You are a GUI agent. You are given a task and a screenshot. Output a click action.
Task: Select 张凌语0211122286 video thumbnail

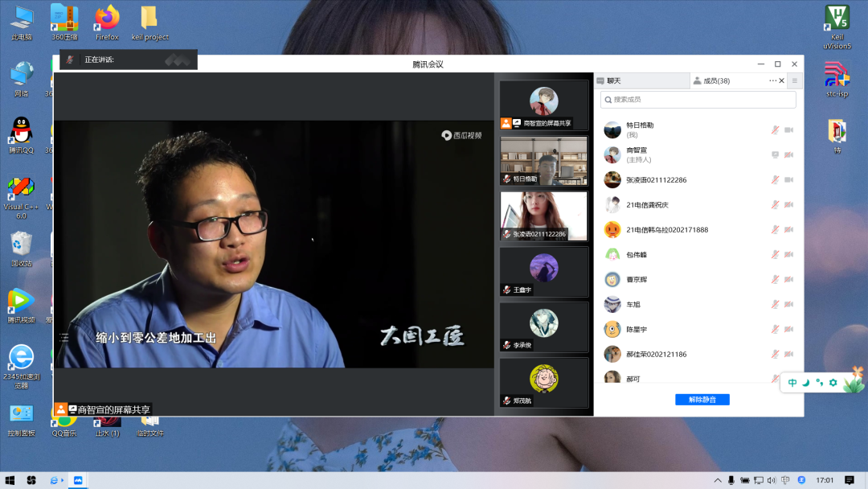(x=543, y=216)
